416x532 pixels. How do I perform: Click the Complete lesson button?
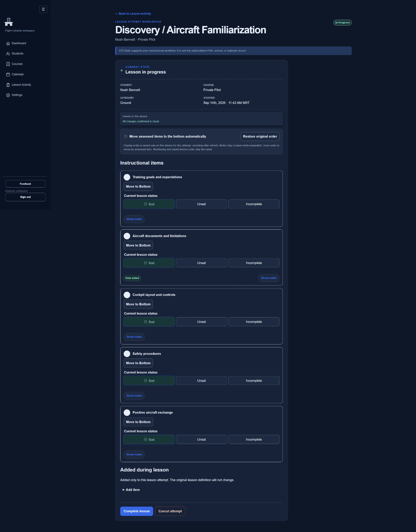click(137, 511)
